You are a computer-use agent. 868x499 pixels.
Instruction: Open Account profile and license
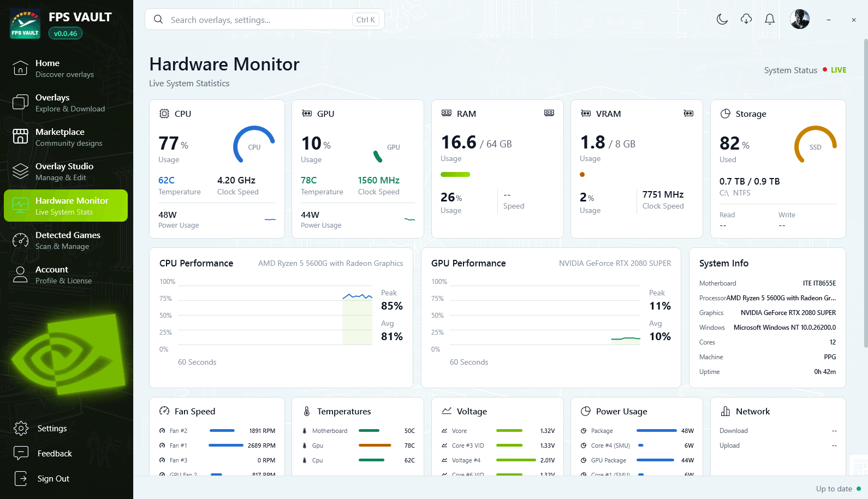click(x=66, y=275)
